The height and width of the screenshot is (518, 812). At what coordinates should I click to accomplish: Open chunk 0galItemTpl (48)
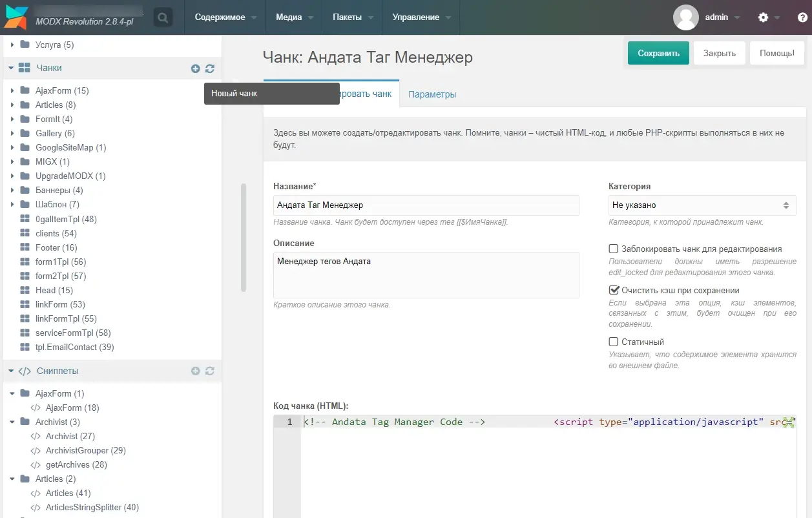[66, 219]
